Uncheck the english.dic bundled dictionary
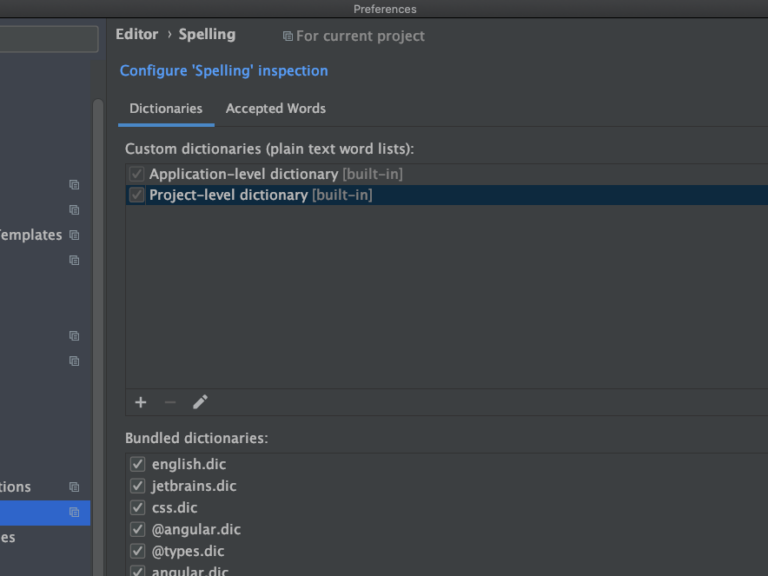The image size is (768, 576). tap(138, 464)
